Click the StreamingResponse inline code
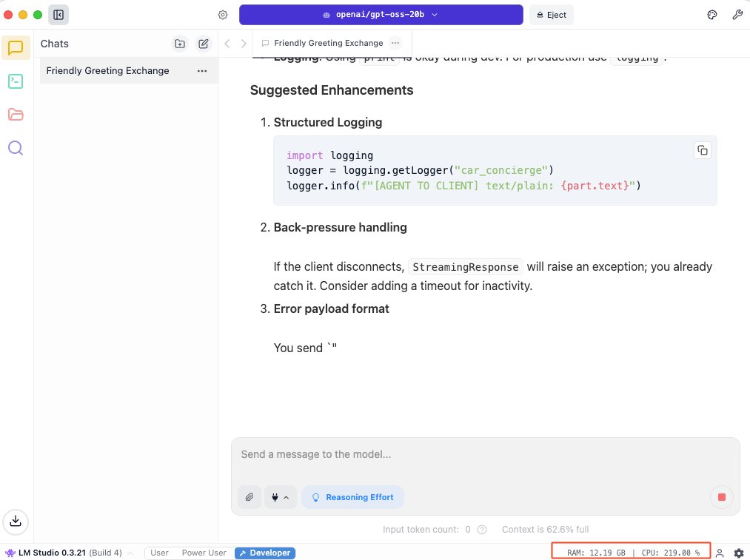The width and height of the screenshot is (750, 560). tap(466, 266)
